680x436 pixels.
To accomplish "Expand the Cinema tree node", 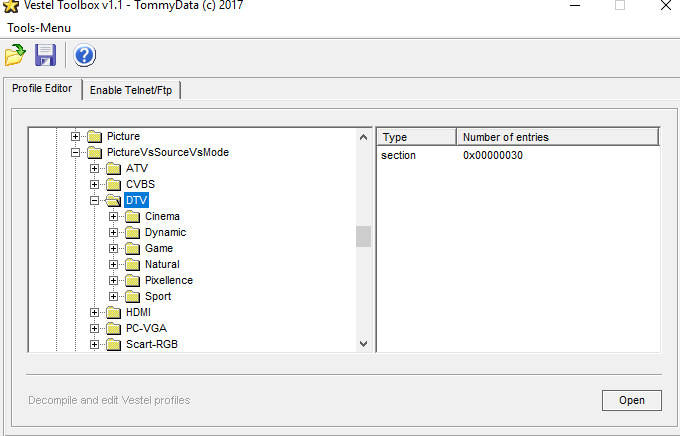I will [114, 216].
